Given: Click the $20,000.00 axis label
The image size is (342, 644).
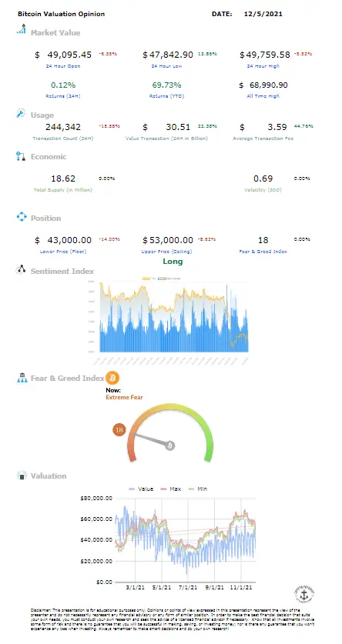Looking at the screenshot, I should pyautogui.click(x=97, y=561).
